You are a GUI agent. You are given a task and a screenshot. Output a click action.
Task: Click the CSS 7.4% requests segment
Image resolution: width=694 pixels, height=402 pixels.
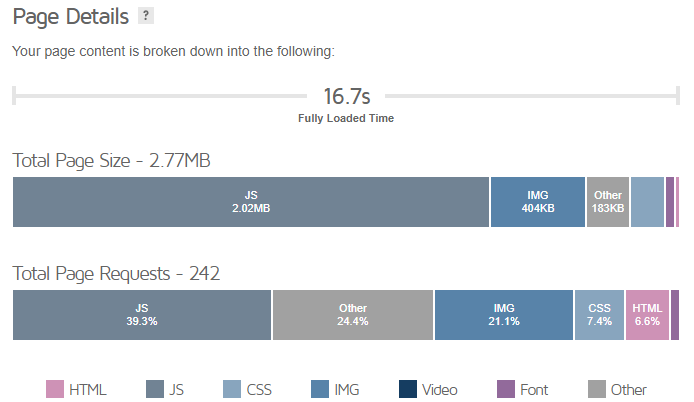click(599, 315)
